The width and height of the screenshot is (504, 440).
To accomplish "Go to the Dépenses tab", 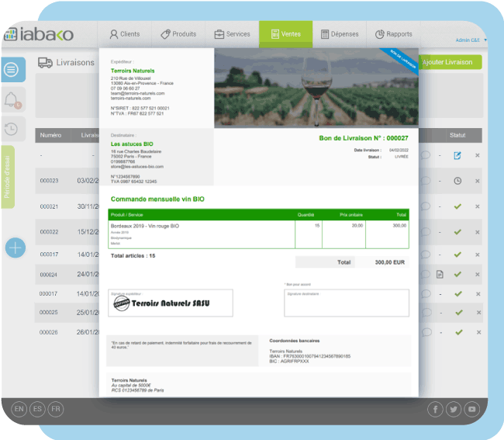I will (340, 34).
